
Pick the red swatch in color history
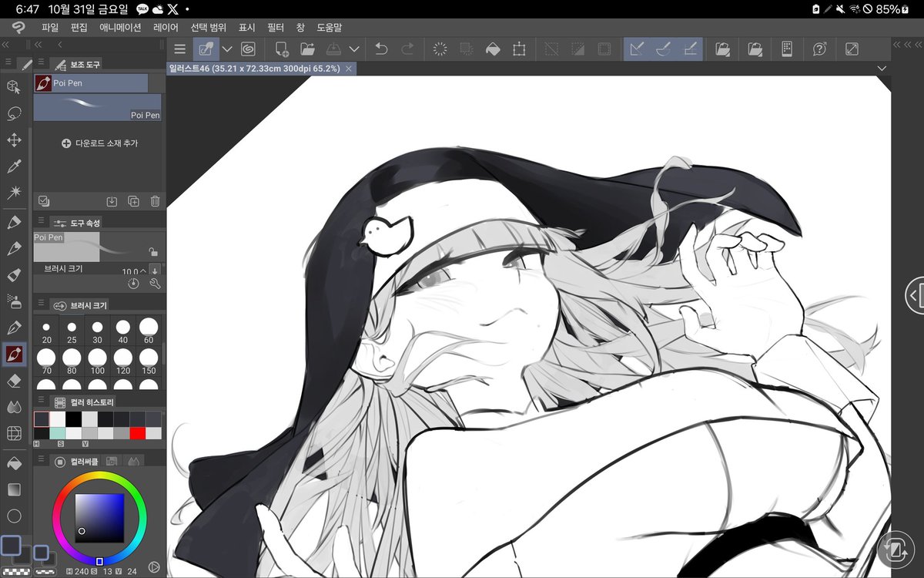(138, 433)
